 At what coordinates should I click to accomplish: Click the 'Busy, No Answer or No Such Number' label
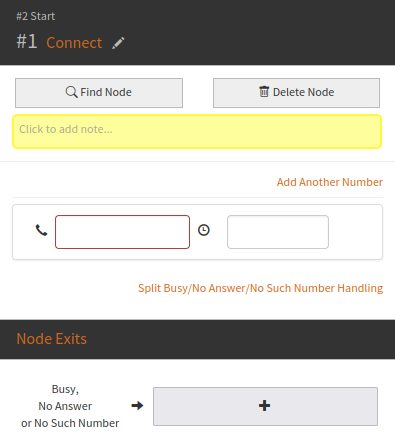pyautogui.click(x=70, y=406)
